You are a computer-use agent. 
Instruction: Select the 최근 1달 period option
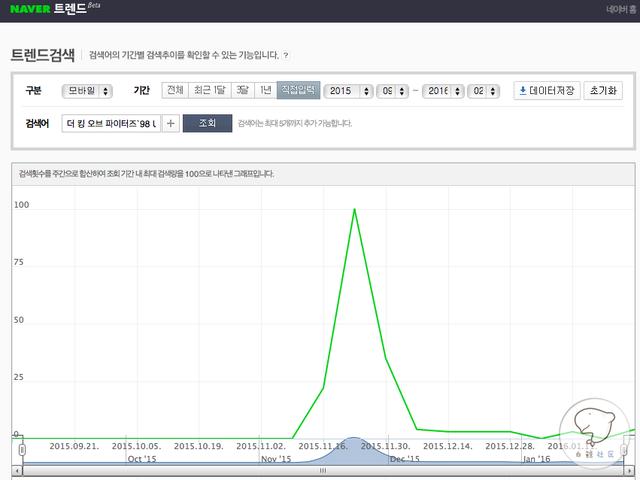coord(209,90)
